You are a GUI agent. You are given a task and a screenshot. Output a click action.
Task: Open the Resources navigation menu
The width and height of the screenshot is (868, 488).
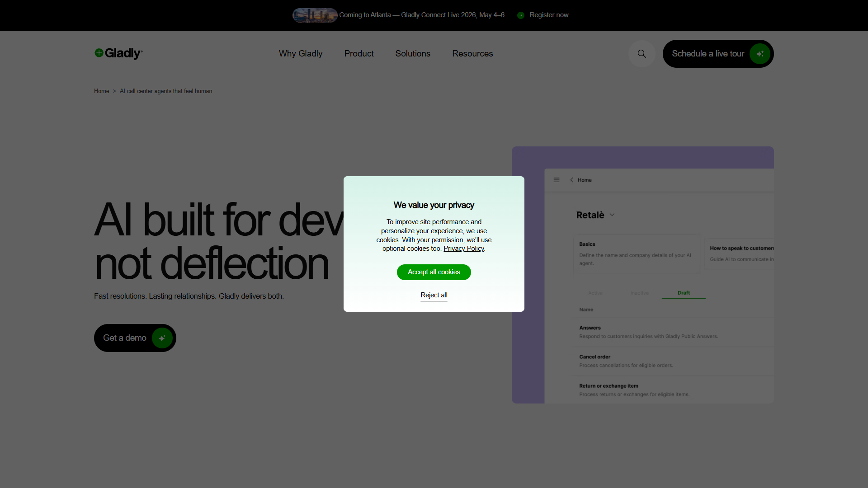coord(472,54)
